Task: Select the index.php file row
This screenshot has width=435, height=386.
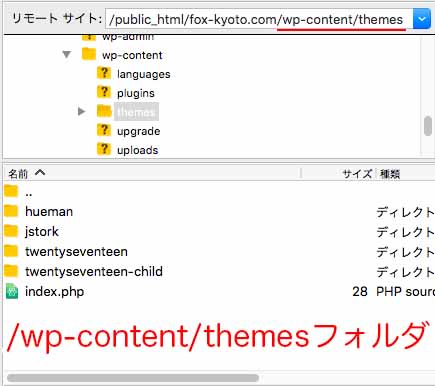Action: click(219, 292)
